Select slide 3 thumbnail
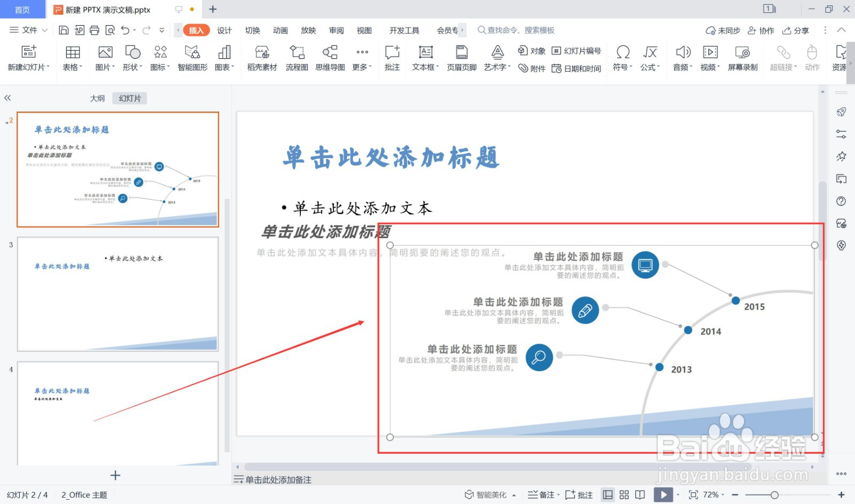The width and height of the screenshot is (855, 504). click(118, 294)
